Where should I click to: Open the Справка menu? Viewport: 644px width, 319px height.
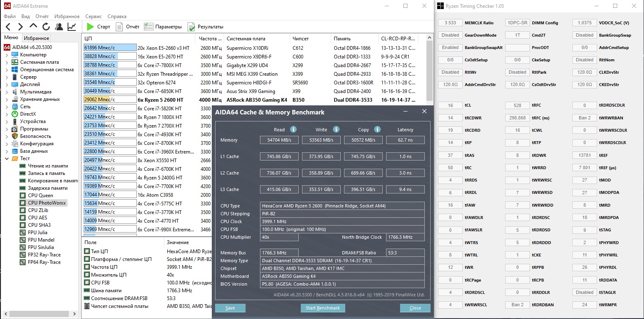click(117, 16)
